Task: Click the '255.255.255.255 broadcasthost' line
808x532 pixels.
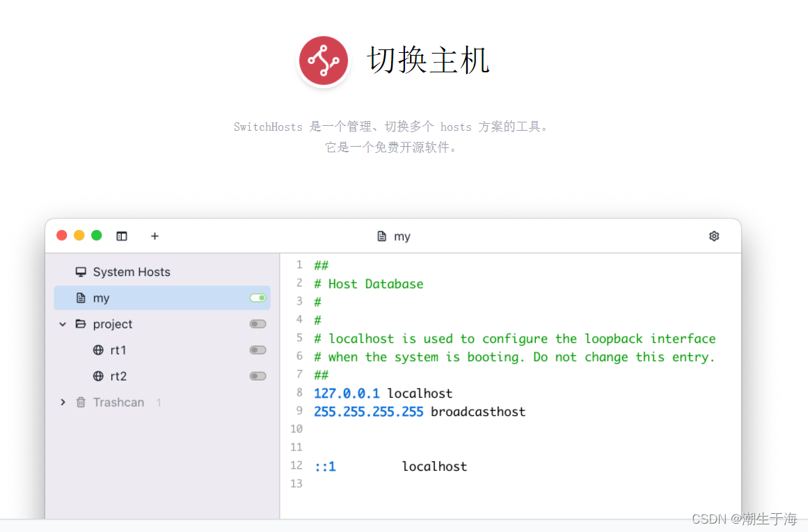Action: pos(420,412)
